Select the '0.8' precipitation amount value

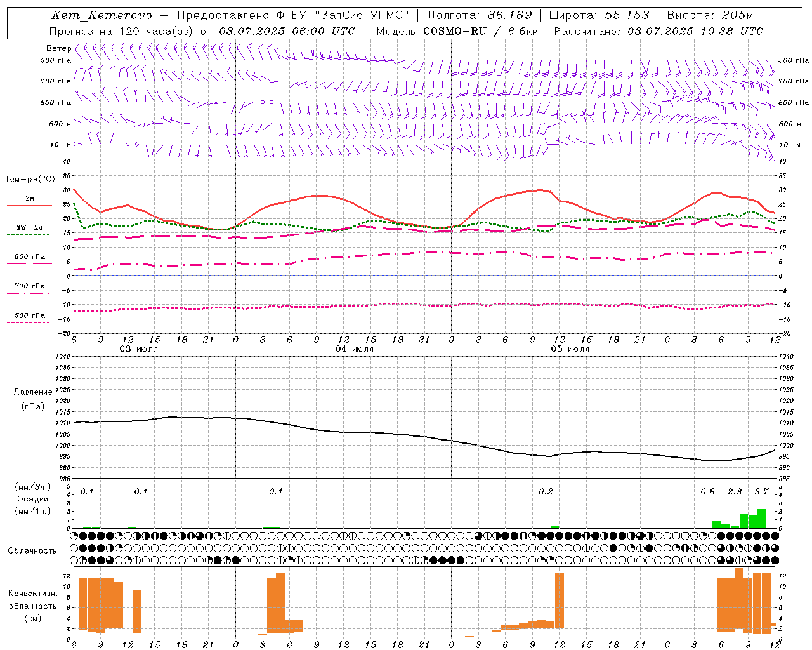click(x=708, y=492)
